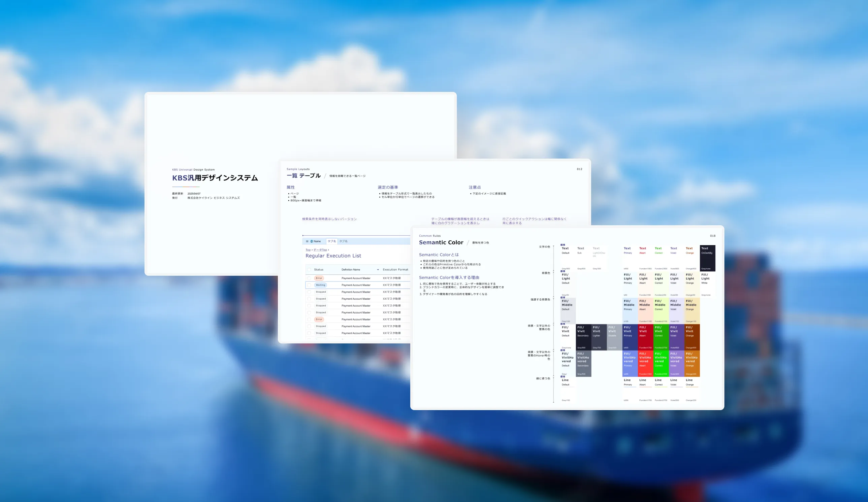Screen dimensions: 868x502
Task: Pick the Fill/Vivit Aleart red swatch
Action: (645, 337)
